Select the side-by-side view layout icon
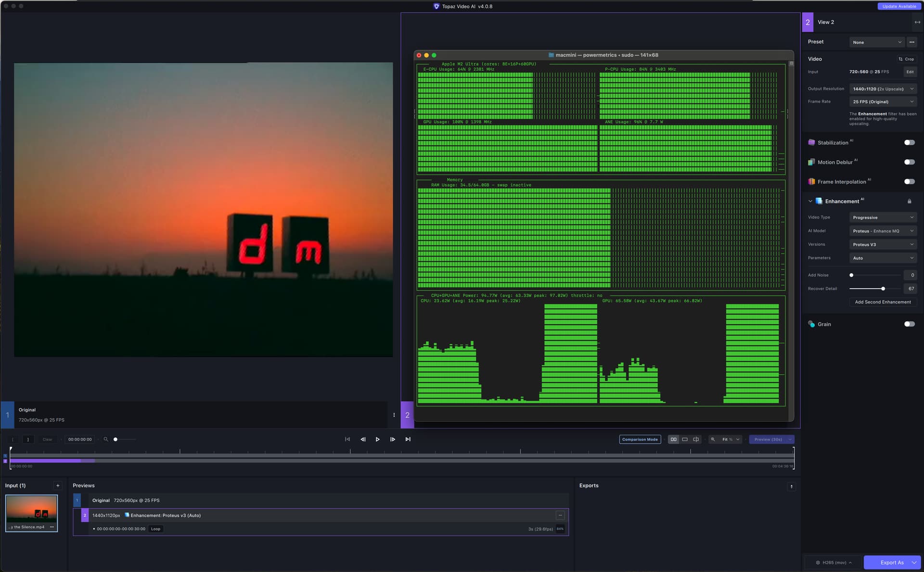The width and height of the screenshot is (924, 572). [x=673, y=439]
